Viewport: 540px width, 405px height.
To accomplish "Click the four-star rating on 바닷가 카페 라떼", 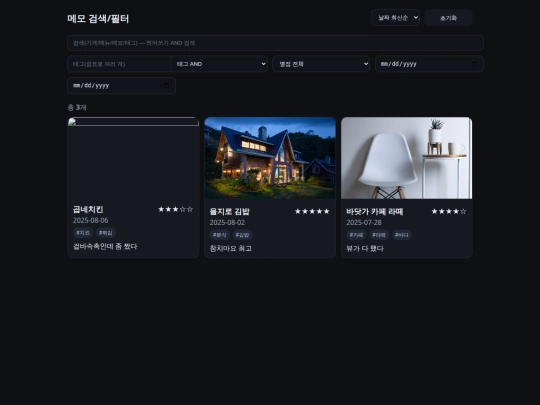I will point(449,211).
